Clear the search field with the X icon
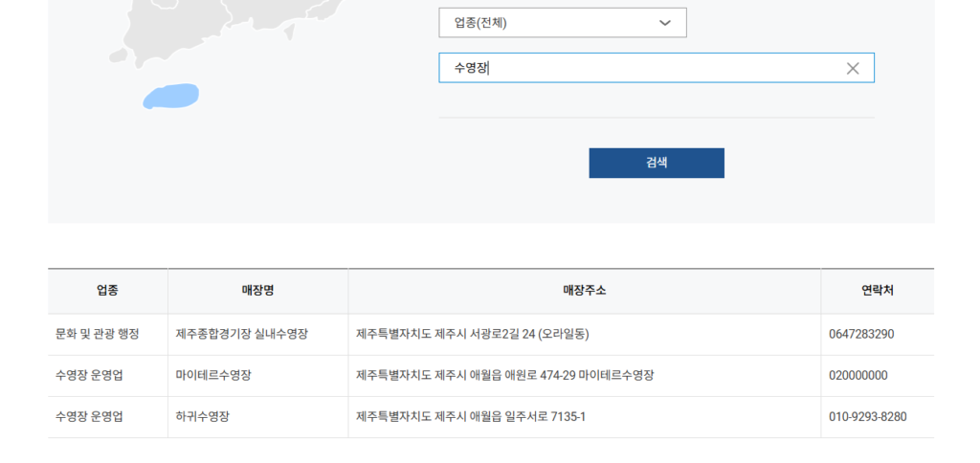 click(x=853, y=69)
